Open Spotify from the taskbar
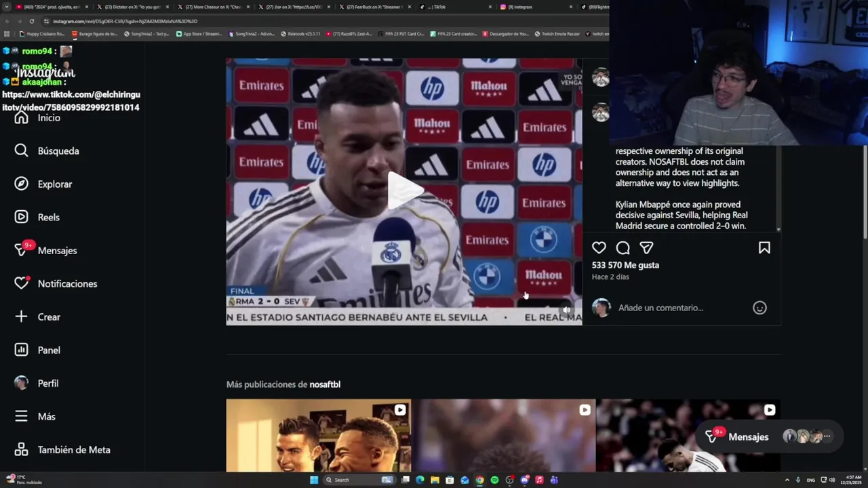This screenshot has width=868, height=488. (494, 480)
